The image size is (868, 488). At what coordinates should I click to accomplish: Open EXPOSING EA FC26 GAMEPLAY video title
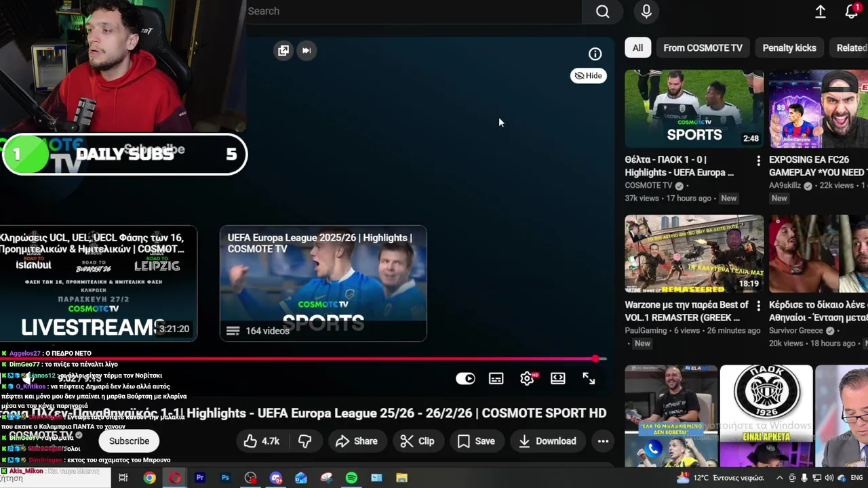pos(818,166)
